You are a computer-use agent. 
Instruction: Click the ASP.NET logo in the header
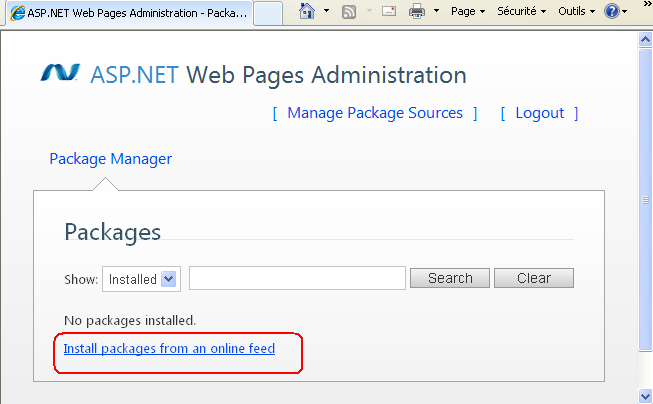tap(60, 74)
